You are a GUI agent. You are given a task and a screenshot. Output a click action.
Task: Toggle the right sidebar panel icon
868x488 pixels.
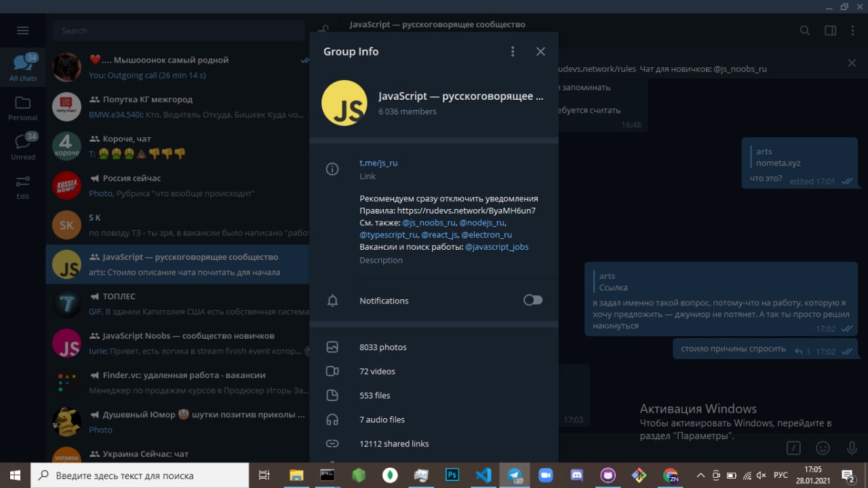[830, 31]
